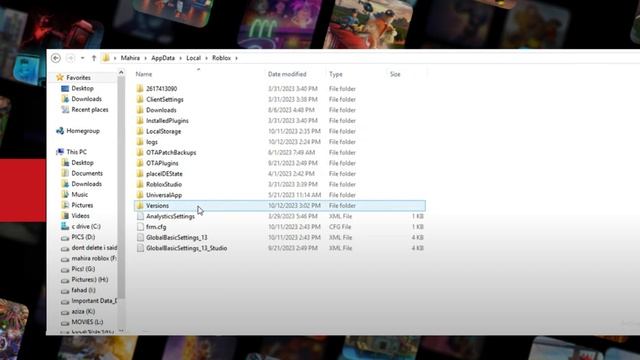Open Desktop under Favorites

(x=82, y=88)
